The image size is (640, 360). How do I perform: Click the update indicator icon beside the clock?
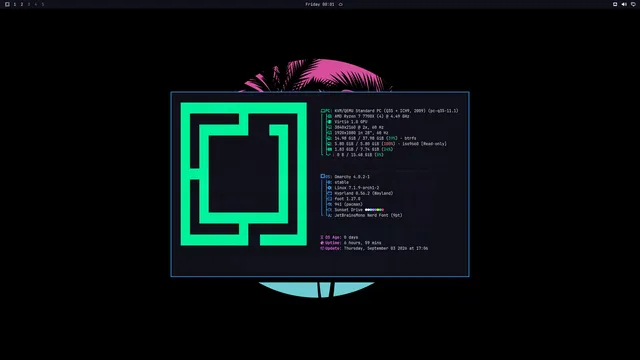click(x=340, y=4)
